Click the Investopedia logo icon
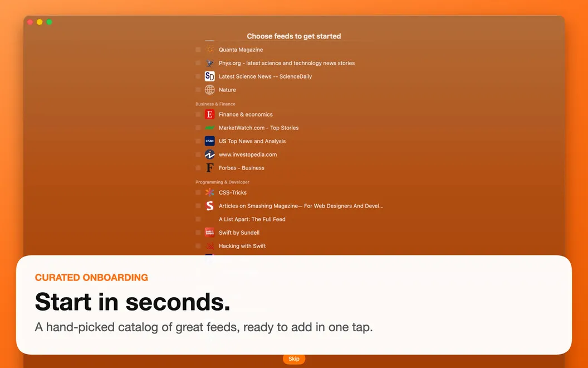The height and width of the screenshot is (368, 588). (x=209, y=154)
